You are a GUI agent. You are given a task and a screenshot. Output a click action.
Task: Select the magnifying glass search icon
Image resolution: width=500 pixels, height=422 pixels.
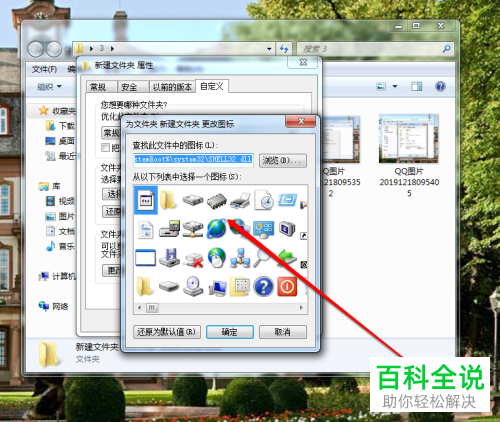[x=262, y=257]
